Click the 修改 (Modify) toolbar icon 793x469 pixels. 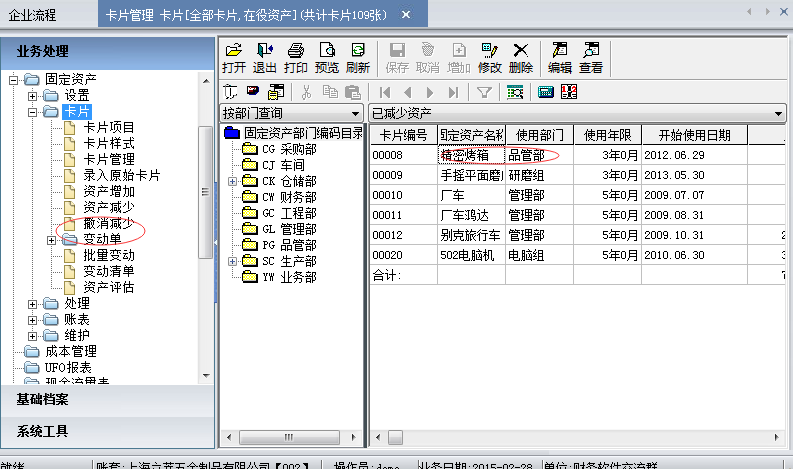pyautogui.click(x=489, y=58)
